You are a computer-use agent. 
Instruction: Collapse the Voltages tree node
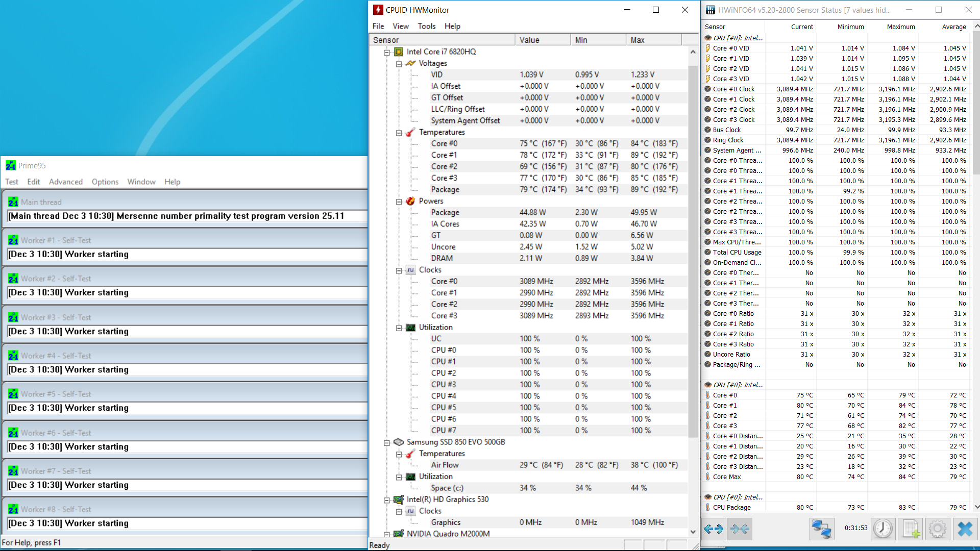(399, 64)
